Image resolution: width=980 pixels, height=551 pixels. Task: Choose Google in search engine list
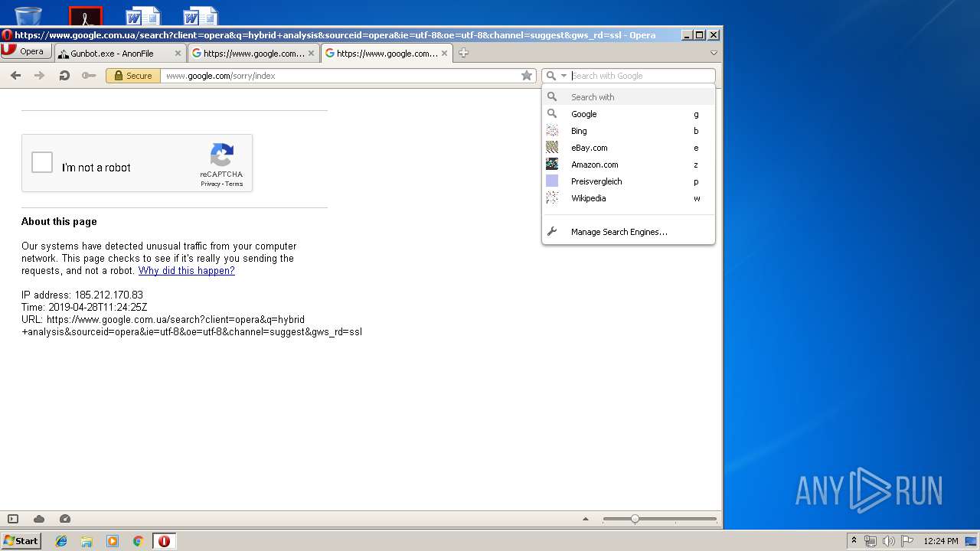pos(628,114)
